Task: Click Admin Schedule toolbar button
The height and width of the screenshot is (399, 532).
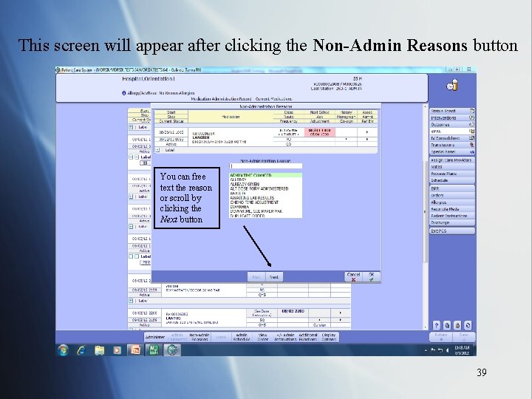Action: 242,337
